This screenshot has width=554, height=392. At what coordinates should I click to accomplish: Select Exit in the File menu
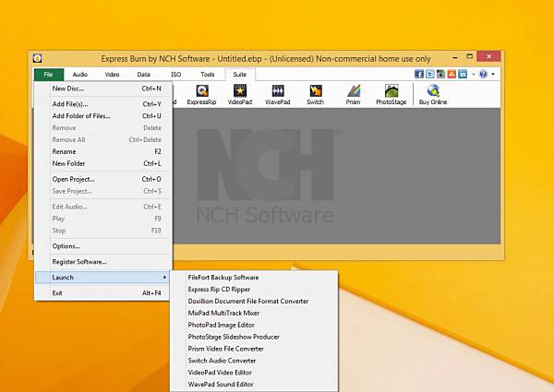point(104,293)
